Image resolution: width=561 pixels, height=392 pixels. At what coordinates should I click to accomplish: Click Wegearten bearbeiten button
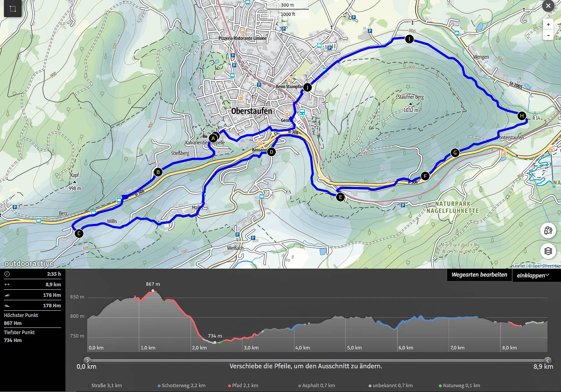tap(479, 275)
